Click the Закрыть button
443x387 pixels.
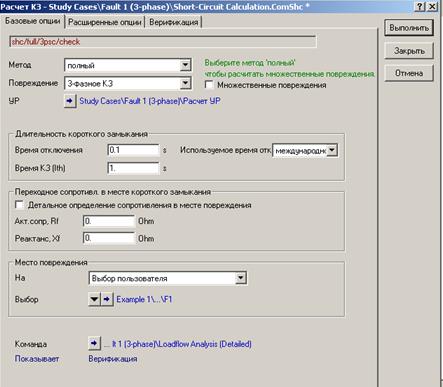(x=409, y=51)
